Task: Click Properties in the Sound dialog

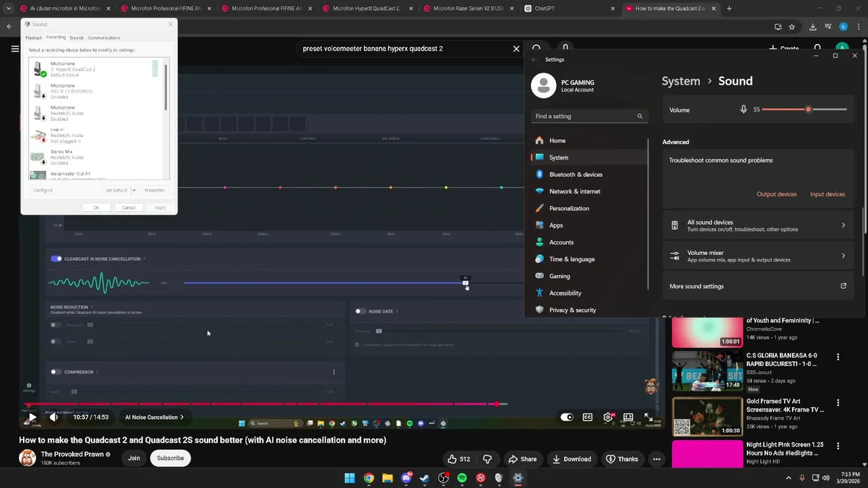Action: (x=155, y=190)
